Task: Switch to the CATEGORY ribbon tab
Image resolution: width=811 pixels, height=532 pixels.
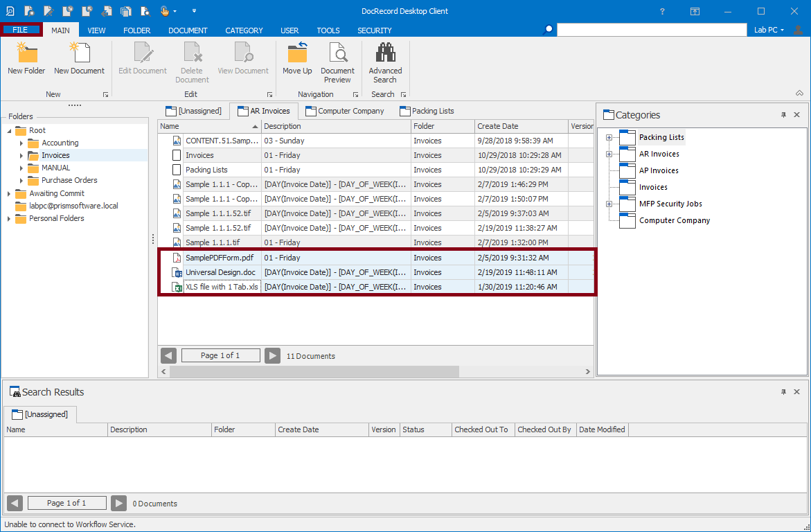Action: [244, 30]
